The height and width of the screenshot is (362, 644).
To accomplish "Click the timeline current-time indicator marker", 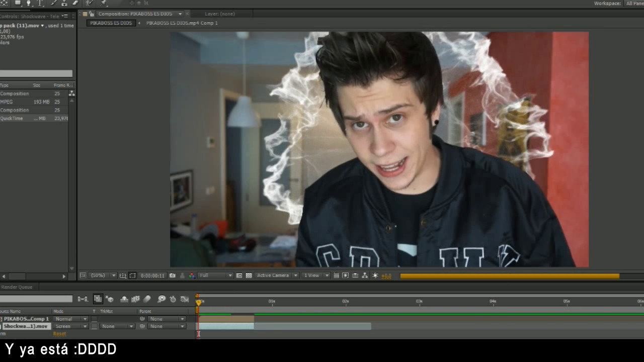I will coord(199,302).
